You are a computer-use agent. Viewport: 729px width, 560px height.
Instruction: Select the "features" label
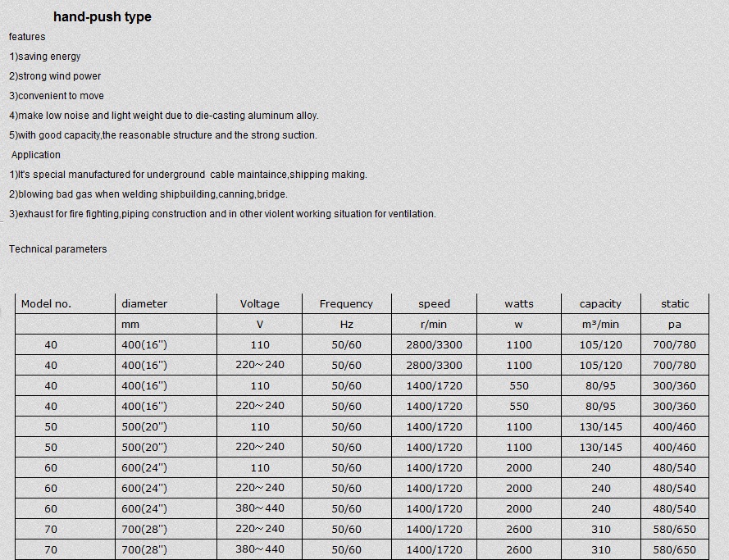27,37
